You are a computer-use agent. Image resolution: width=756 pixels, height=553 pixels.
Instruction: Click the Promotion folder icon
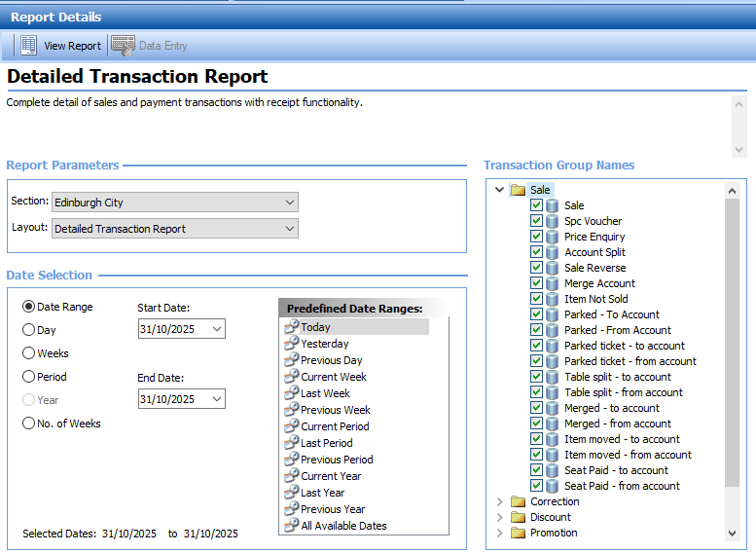coord(518,533)
